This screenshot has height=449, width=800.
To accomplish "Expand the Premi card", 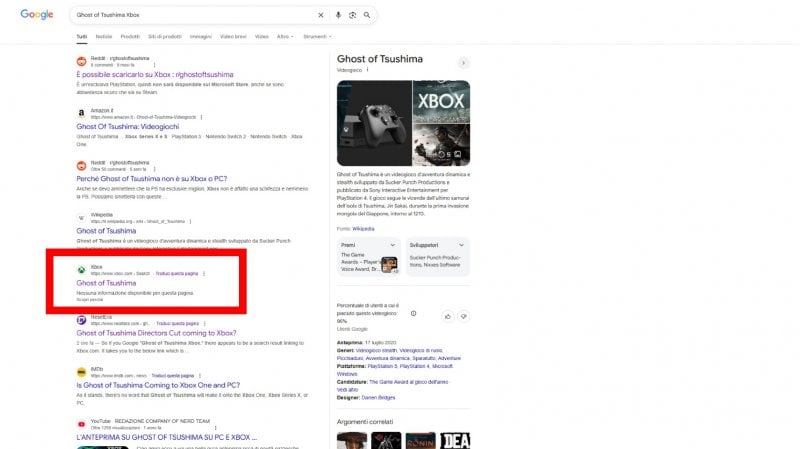I will pos(393,244).
